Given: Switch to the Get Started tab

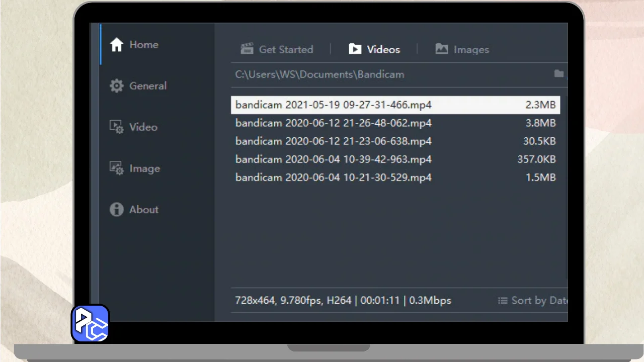Looking at the screenshot, I should click(x=285, y=49).
